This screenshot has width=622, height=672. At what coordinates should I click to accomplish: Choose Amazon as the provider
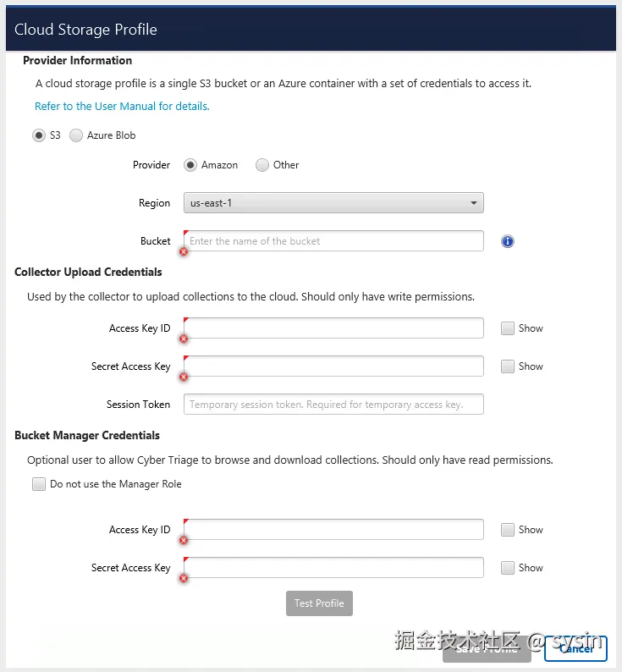(x=190, y=165)
